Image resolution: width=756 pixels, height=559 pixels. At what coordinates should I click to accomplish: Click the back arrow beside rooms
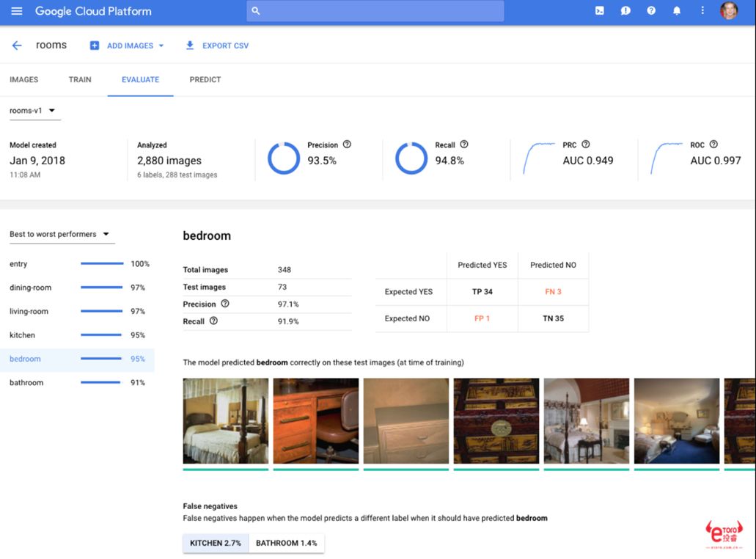click(x=17, y=45)
